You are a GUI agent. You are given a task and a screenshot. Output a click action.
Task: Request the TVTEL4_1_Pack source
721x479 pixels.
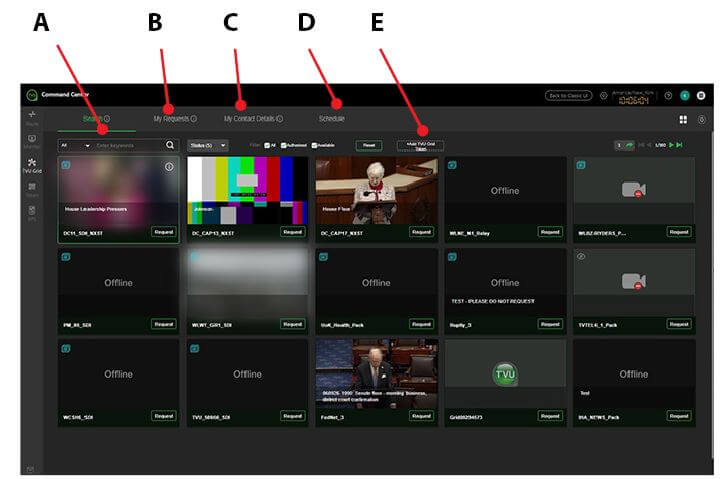click(679, 324)
